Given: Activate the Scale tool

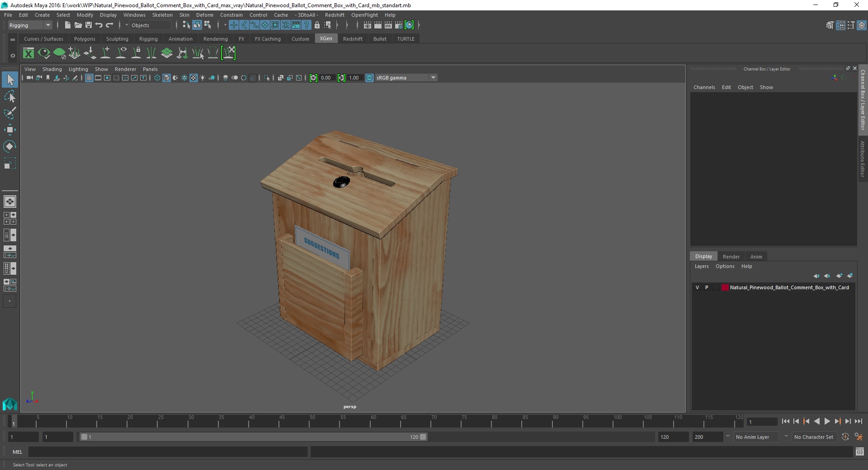Looking at the screenshot, I should click(x=10, y=163).
